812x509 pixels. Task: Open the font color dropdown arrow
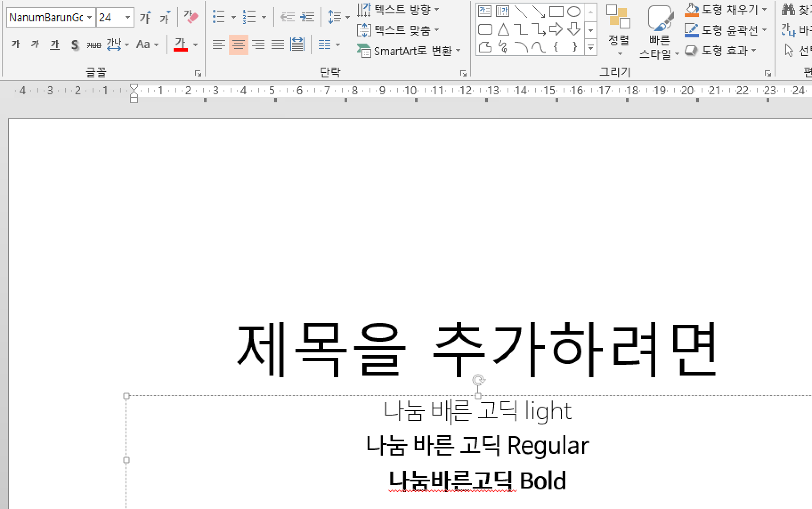(x=195, y=44)
